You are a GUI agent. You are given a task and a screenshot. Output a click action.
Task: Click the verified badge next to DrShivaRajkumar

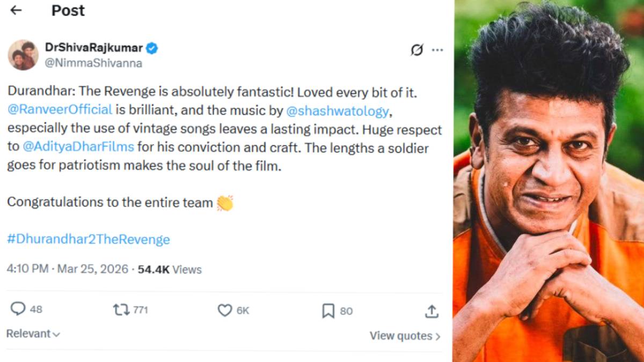(152, 48)
